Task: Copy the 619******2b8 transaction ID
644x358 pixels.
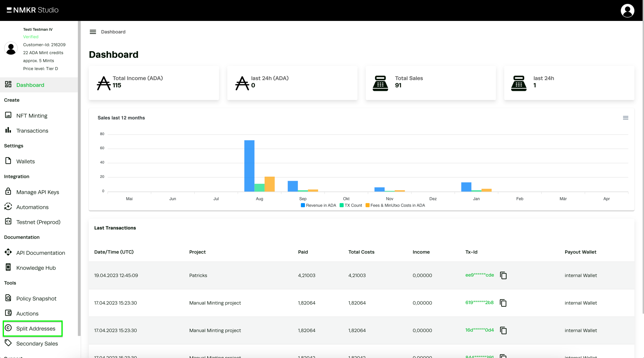Action: [x=503, y=303]
